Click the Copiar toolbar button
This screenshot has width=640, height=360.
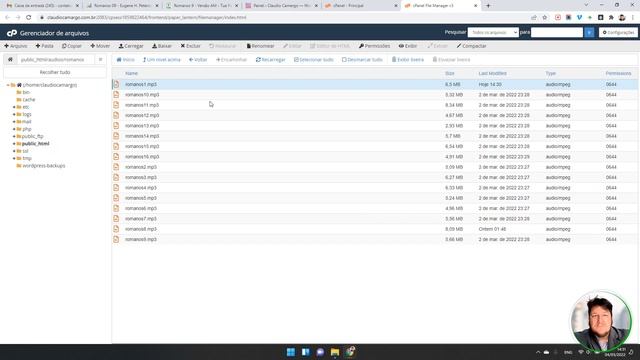tap(72, 46)
